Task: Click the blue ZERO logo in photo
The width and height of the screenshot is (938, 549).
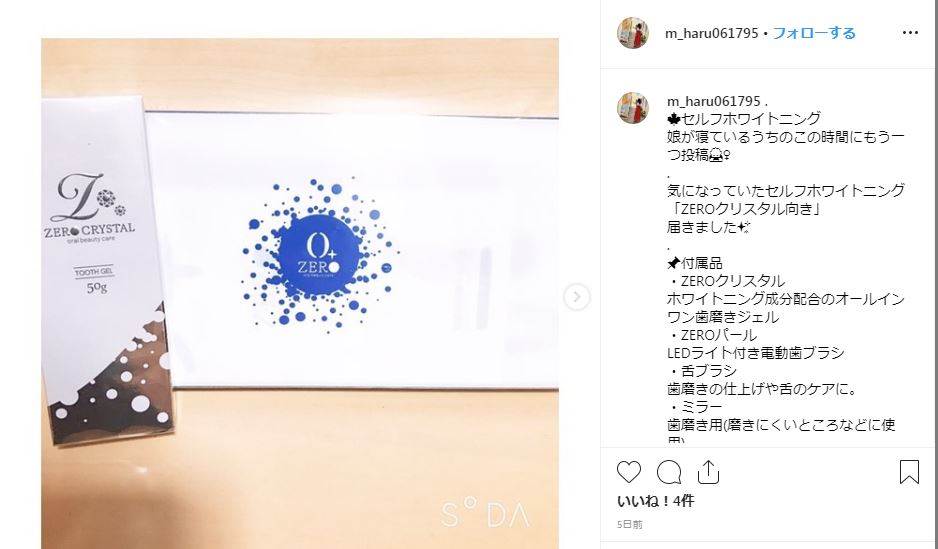Action: coord(318,255)
